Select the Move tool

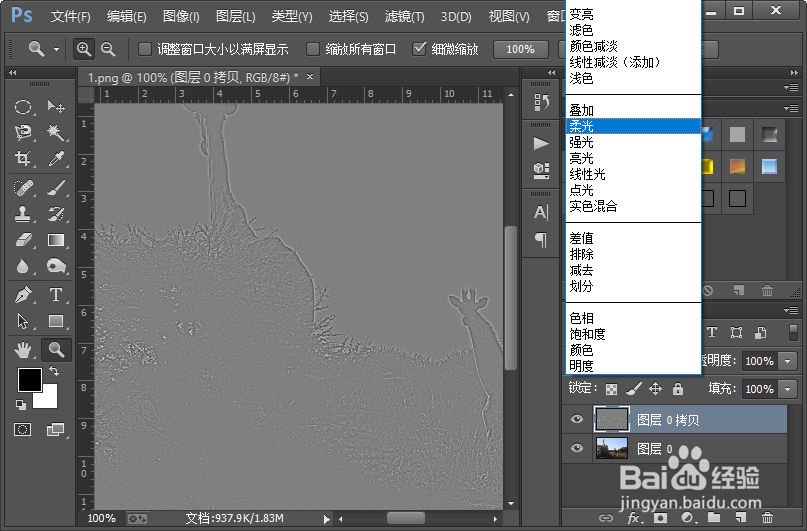[x=56, y=107]
